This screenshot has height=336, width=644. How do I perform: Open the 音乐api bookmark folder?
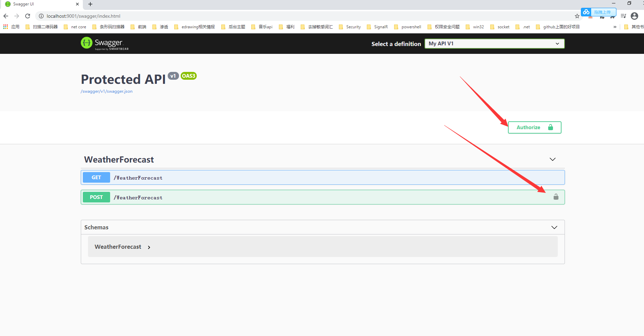pyautogui.click(x=262, y=27)
